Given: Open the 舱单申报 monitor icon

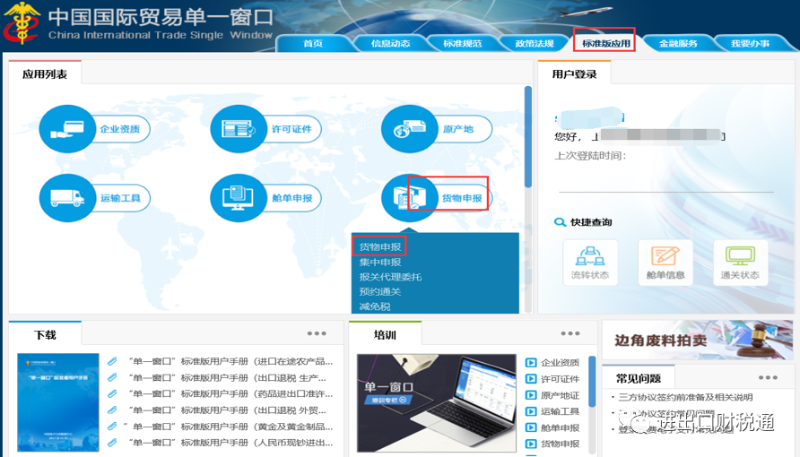Looking at the screenshot, I should [x=238, y=198].
